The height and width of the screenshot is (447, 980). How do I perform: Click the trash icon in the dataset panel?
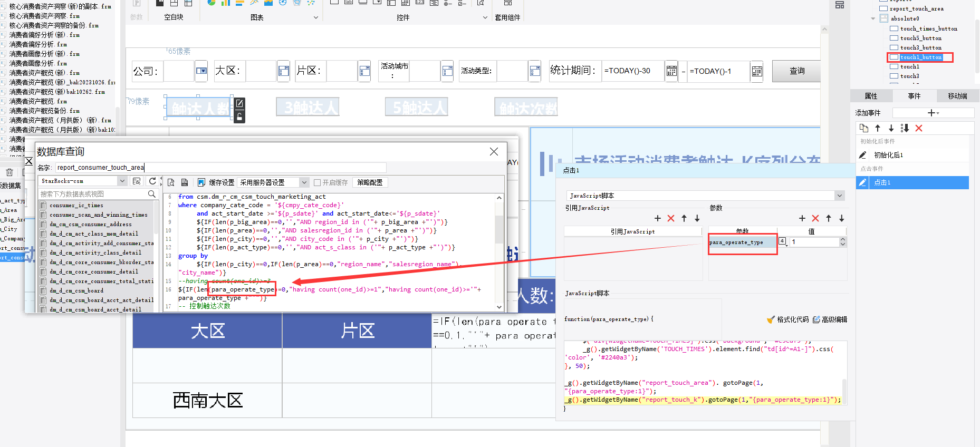(x=9, y=172)
